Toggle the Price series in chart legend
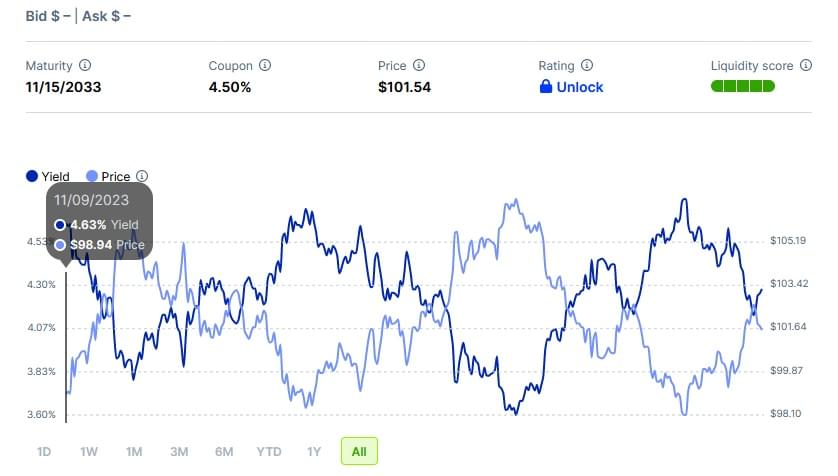This screenshot has height=476, width=838. click(x=108, y=176)
